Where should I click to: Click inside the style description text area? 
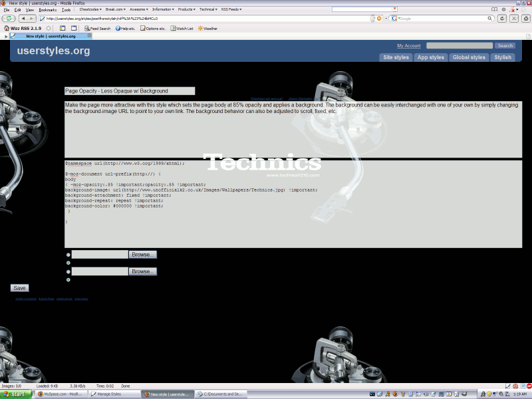pos(293,129)
